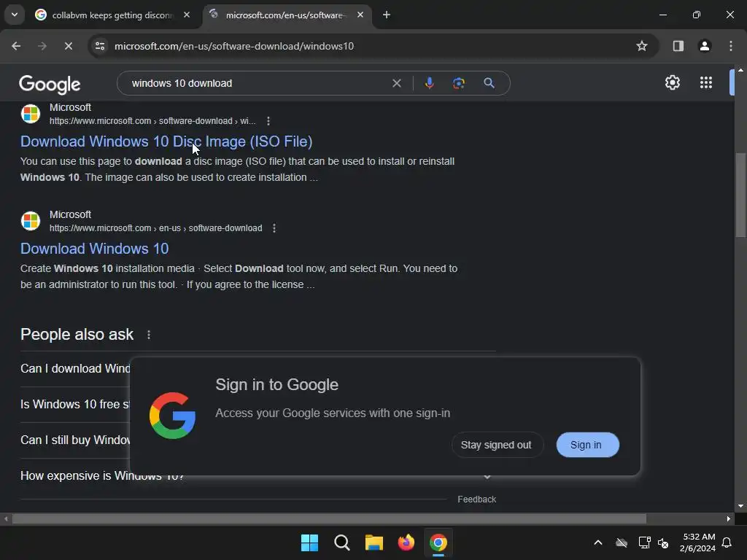The height and width of the screenshot is (560, 747).
Task: Expand the 'Is Windows 10 free' question
Action: coord(75,404)
